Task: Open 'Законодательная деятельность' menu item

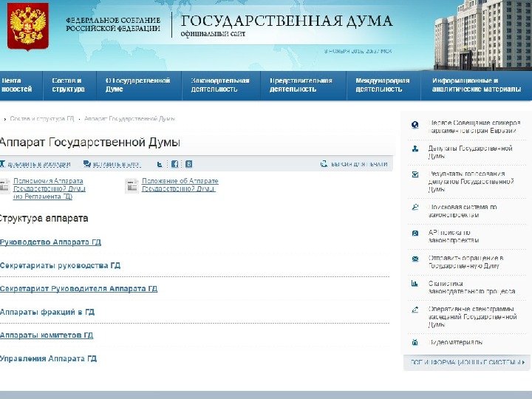Action: (x=220, y=85)
